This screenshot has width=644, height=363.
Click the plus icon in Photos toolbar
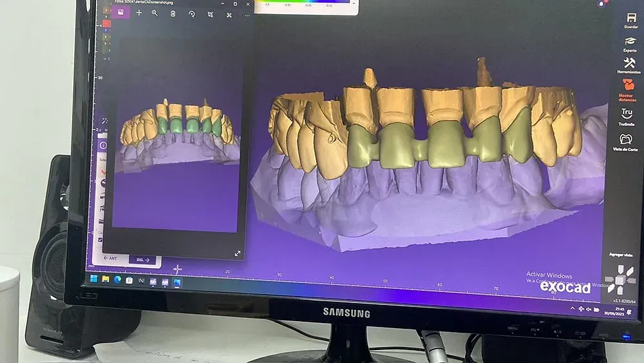point(139,13)
